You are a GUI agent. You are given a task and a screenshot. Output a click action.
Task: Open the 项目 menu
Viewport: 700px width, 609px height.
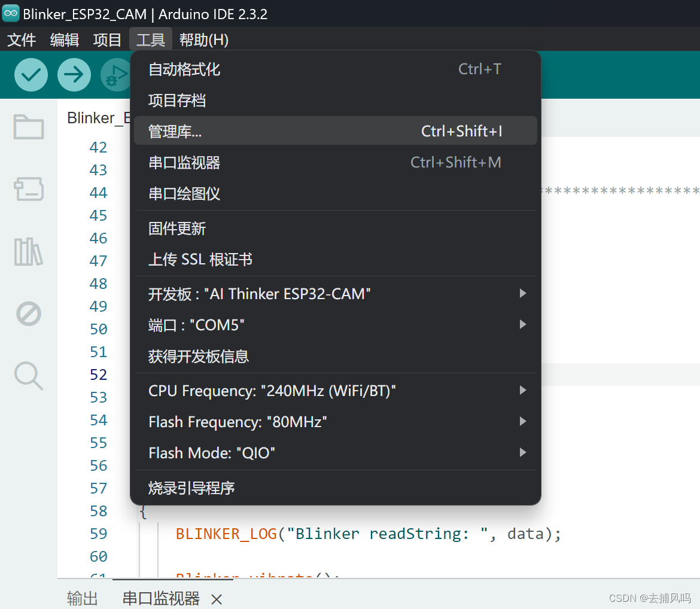click(x=107, y=39)
